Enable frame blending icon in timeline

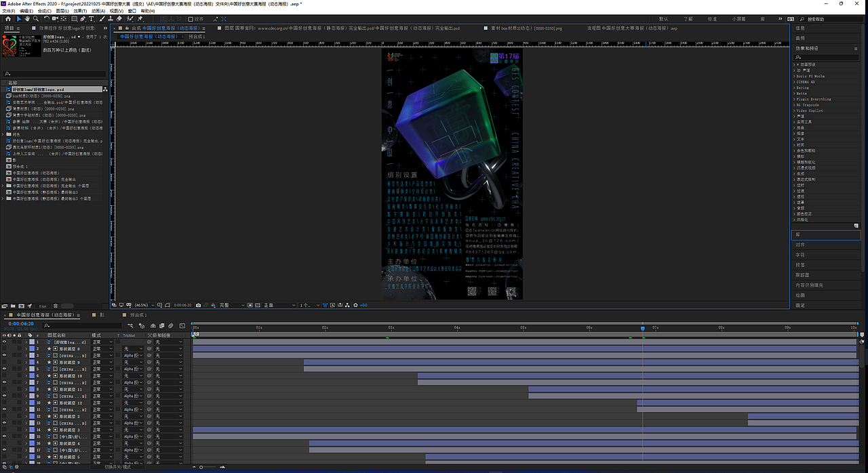tap(161, 325)
